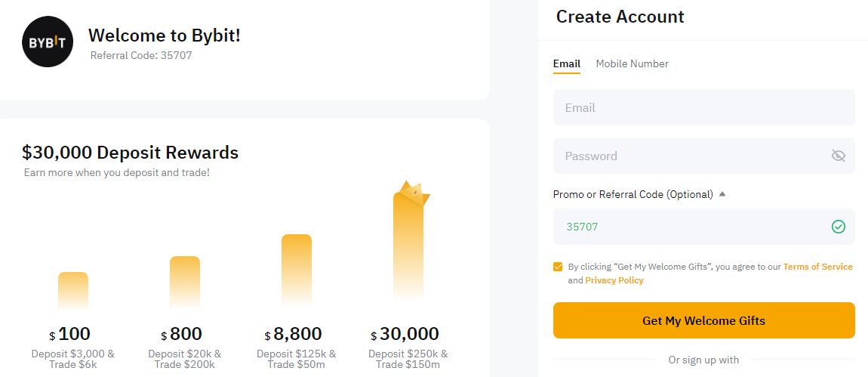Click the referral code field containing 35707
The width and height of the screenshot is (868, 377).
coord(703,226)
